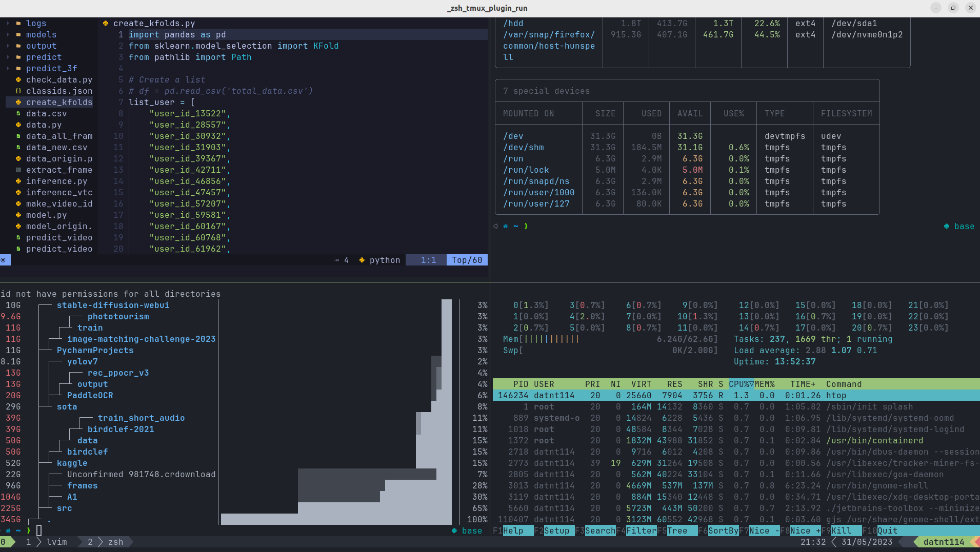Click the JSON braces icon next to classids.json
980x552 pixels.
click(x=18, y=91)
